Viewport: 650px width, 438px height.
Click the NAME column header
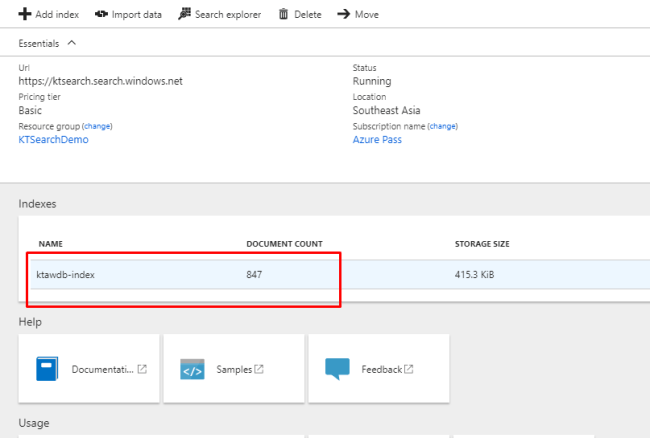tap(50, 243)
